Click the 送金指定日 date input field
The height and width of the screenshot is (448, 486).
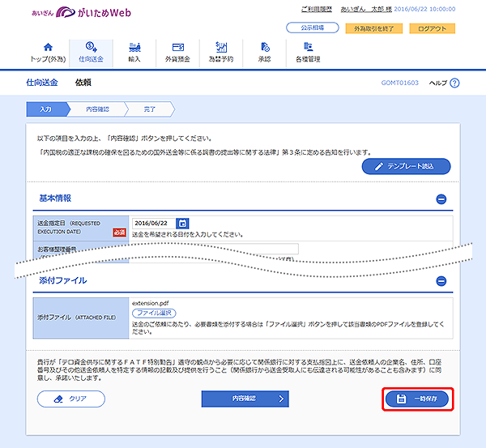pos(152,224)
